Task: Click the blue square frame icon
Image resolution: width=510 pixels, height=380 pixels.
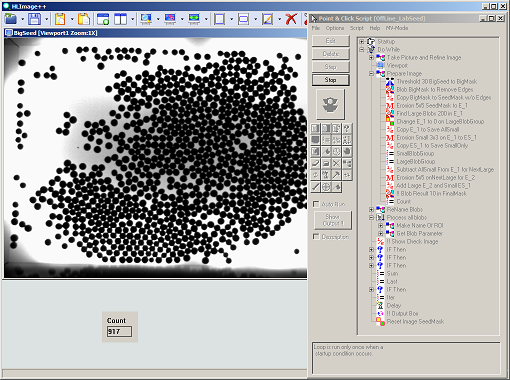Action: 219,19
